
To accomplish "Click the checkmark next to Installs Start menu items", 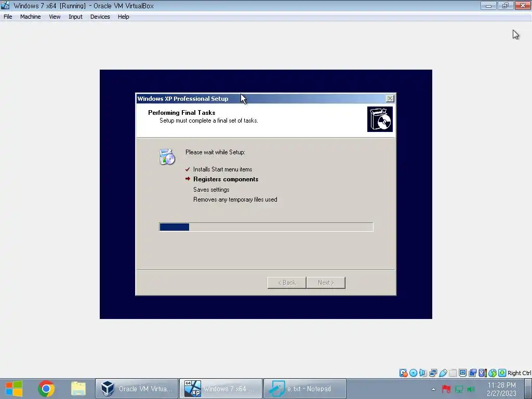I will pyautogui.click(x=188, y=169).
